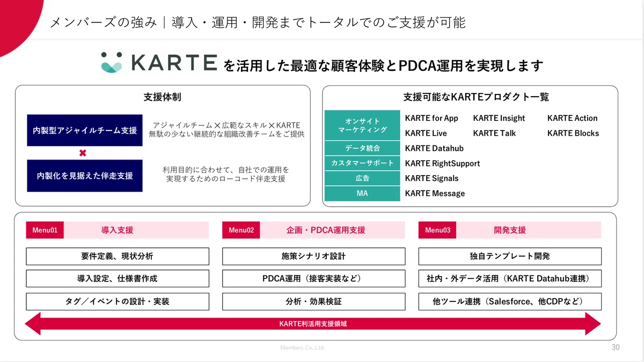This screenshot has width=644, height=362.
Task: Click the MA category cell
Action: [x=362, y=193]
